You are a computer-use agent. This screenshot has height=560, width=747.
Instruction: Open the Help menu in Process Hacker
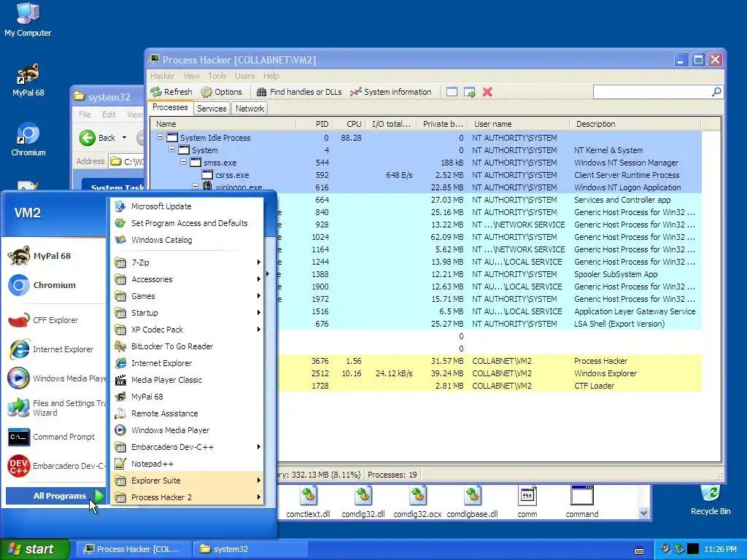click(271, 76)
